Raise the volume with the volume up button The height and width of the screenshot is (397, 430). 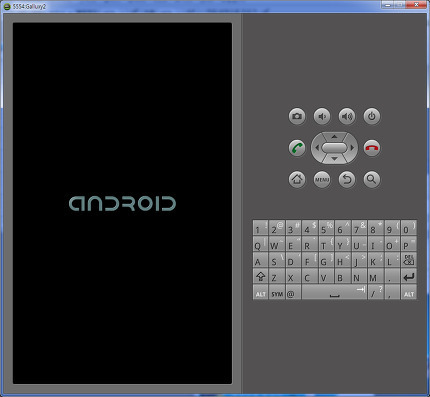click(347, 116)
